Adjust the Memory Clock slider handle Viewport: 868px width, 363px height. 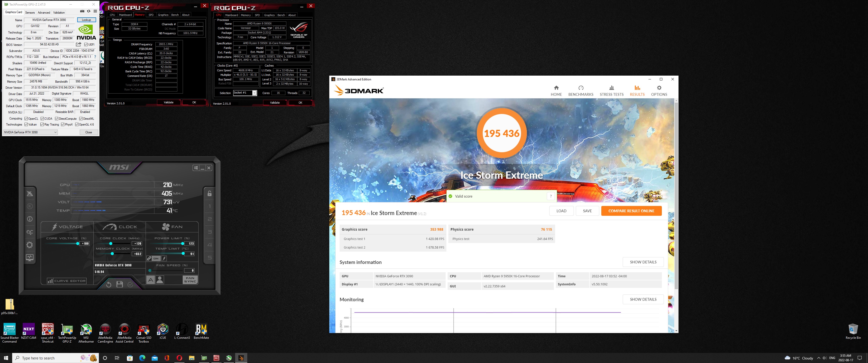[112, 254]
